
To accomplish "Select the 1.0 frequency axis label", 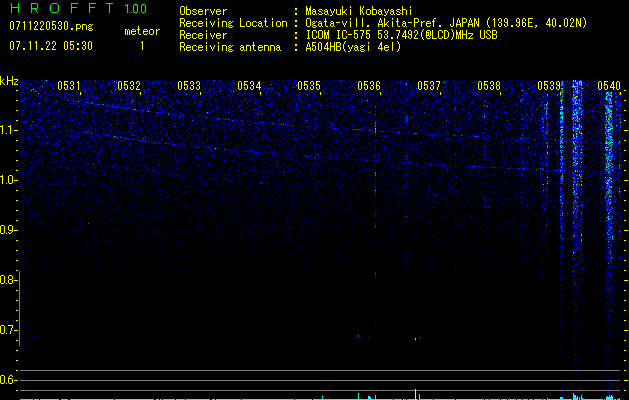I will pyautogui.click(x=9, y=180).
